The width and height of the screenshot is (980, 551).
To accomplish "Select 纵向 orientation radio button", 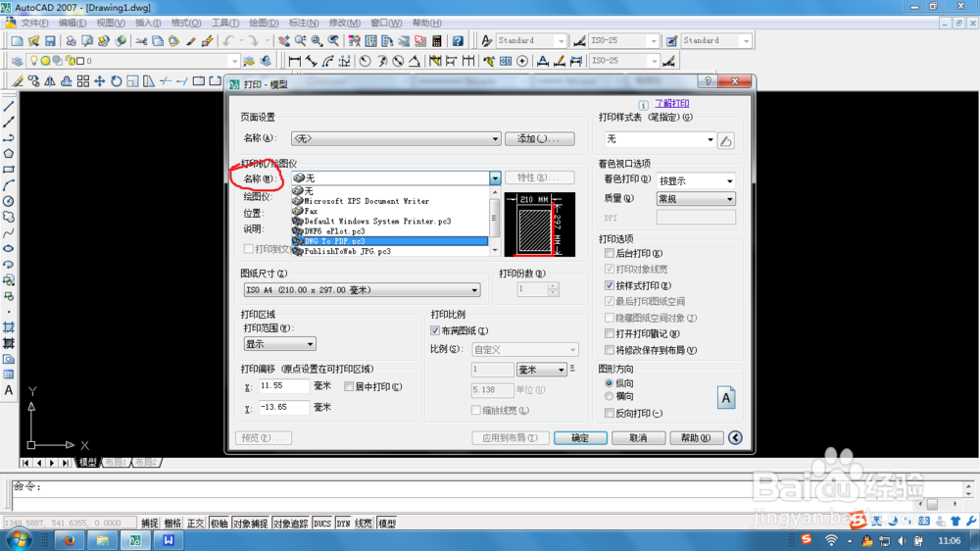I will [x=609, y=382].
